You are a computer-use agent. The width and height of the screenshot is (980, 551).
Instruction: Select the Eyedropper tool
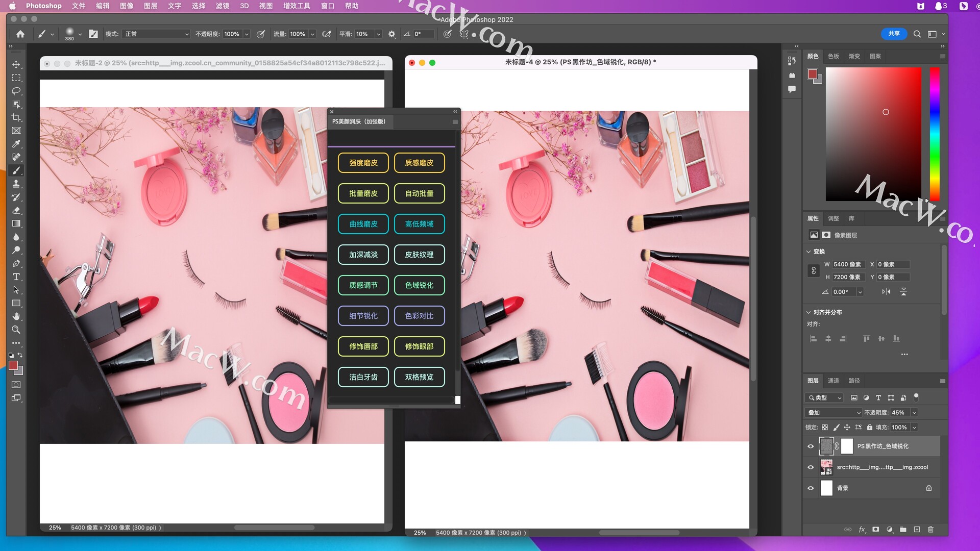pos(16,144)
